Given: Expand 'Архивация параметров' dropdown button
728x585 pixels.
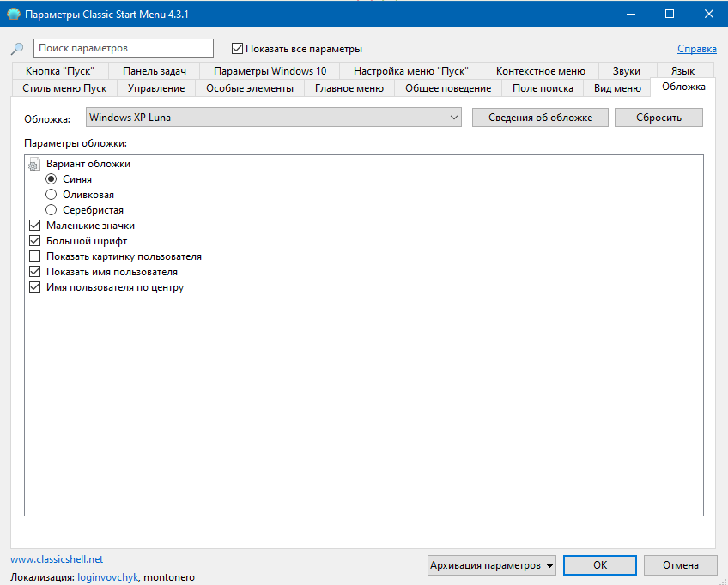Looking at the screenshot, I should pyautogui.click(x=491, y=565).
